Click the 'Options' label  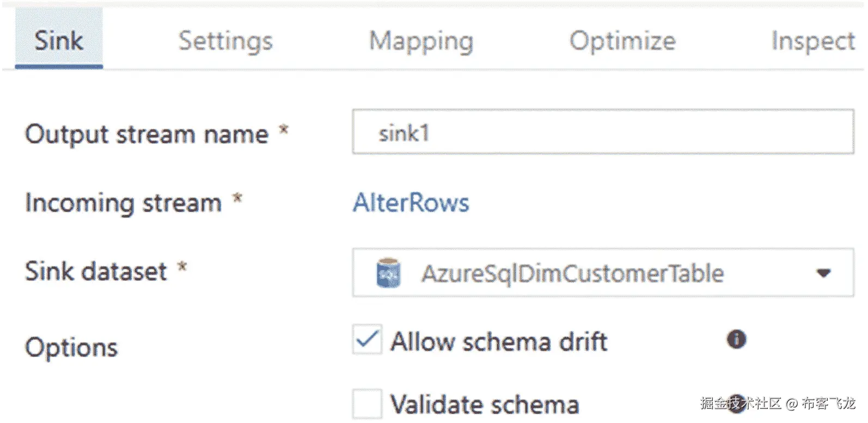click(x=71, y=347)
